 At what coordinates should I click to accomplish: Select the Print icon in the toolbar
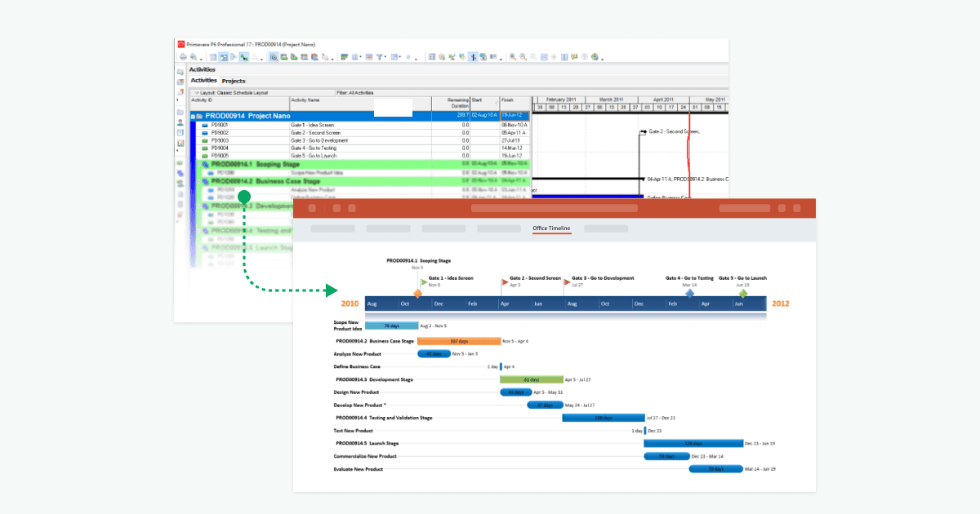click(182, 57)
